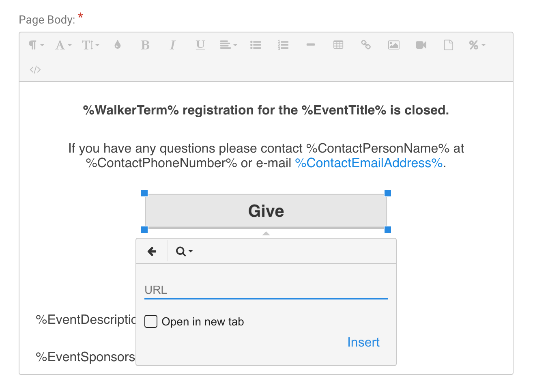
Task: Insert a video
Action: tap(421, 45)
